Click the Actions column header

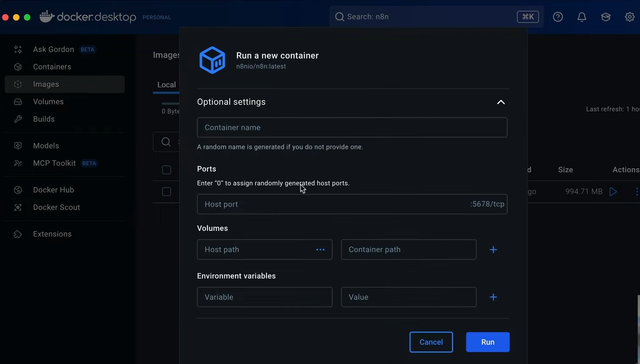[x=626, y=170]
